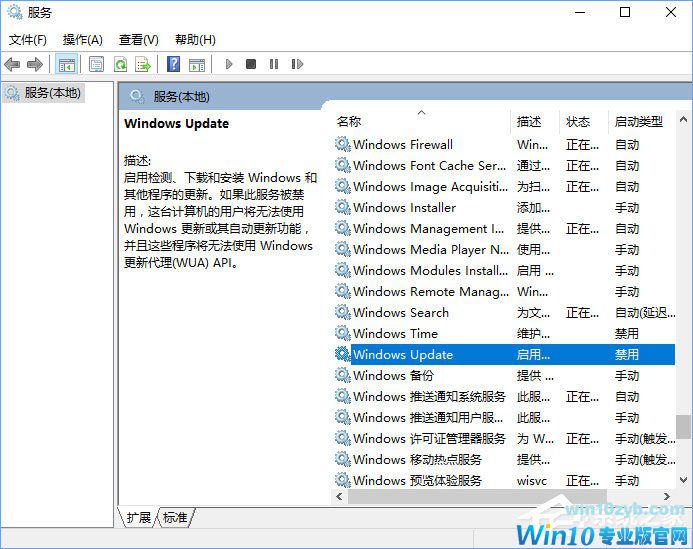Click the Refresh toolbar icon
Screen dimensions: 693x549
tap(120, 65)
